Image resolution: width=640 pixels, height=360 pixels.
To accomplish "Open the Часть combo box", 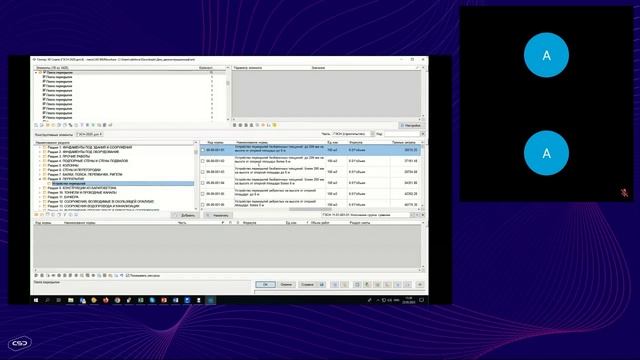I will point(353,134).
